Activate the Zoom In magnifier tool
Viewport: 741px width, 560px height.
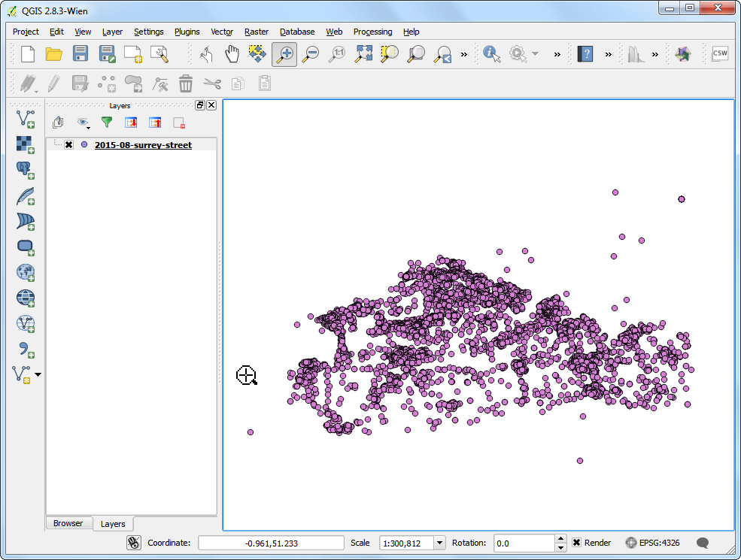tap(284, 54)
